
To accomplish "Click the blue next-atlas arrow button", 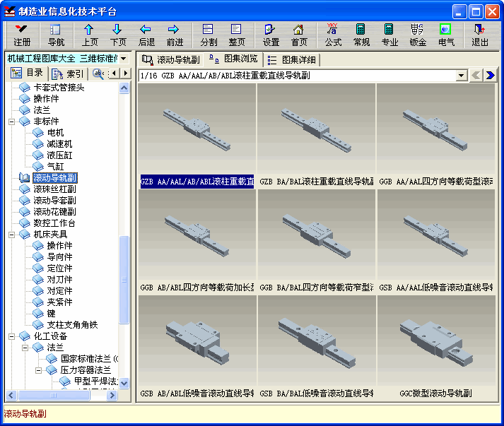I will (490, 75).
